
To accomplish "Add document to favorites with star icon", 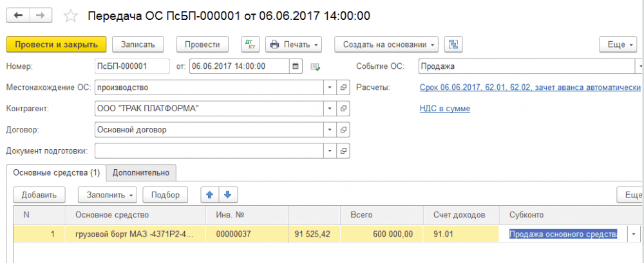I will click(71, 15).
